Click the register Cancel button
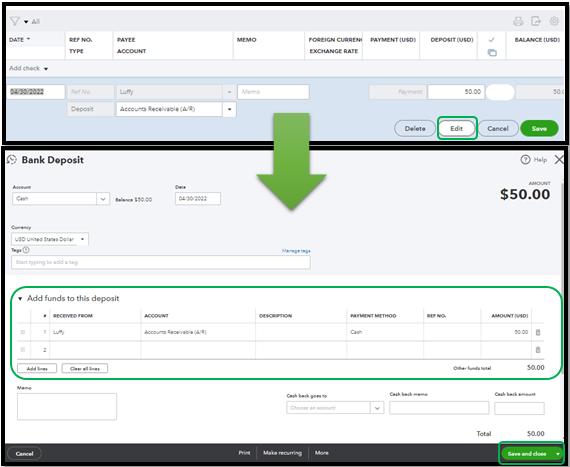Image resolution: width=570 pixels, height=467 pixels. click(x=498, y=129)
